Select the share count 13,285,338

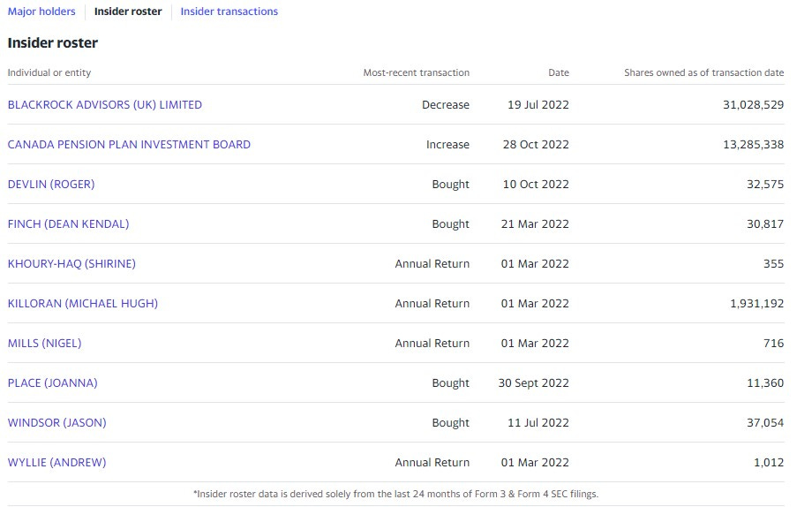point(754,145)
